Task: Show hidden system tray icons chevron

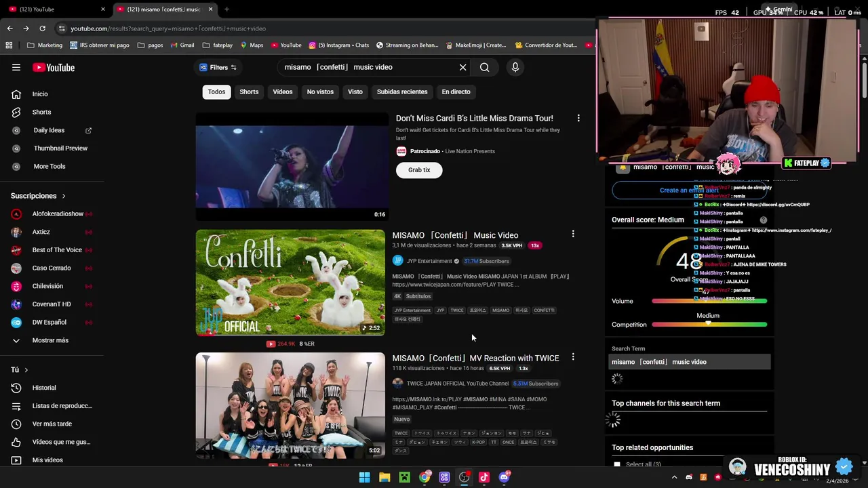Action: point(674,477)
